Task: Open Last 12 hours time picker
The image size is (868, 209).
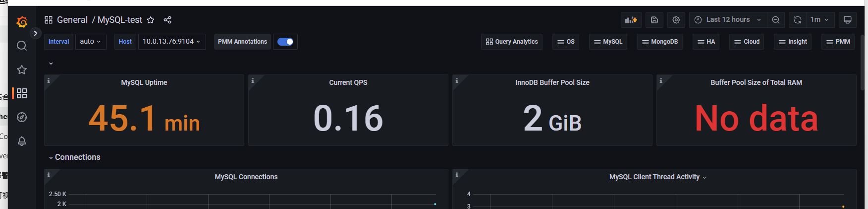Action: [728, 20]
